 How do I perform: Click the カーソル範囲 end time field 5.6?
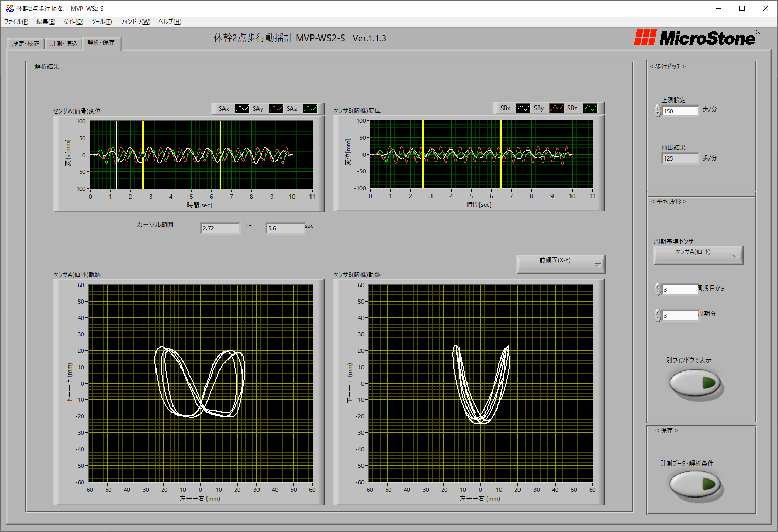click(x=285, y=228)
